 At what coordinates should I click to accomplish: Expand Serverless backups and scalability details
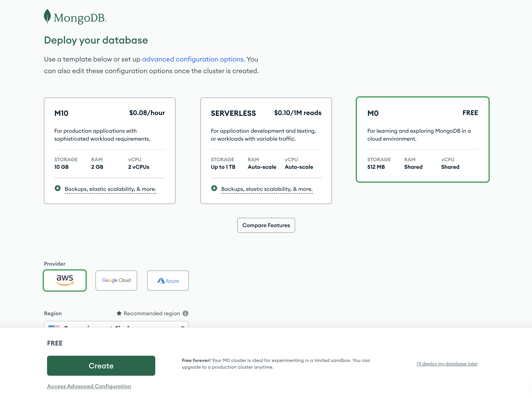pyautogui.click(x=267, y=189)
